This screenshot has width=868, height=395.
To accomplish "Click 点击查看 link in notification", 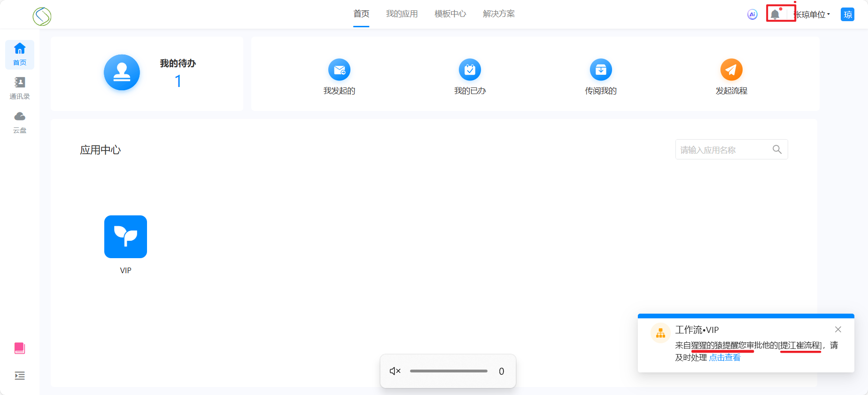I will 724,357.
